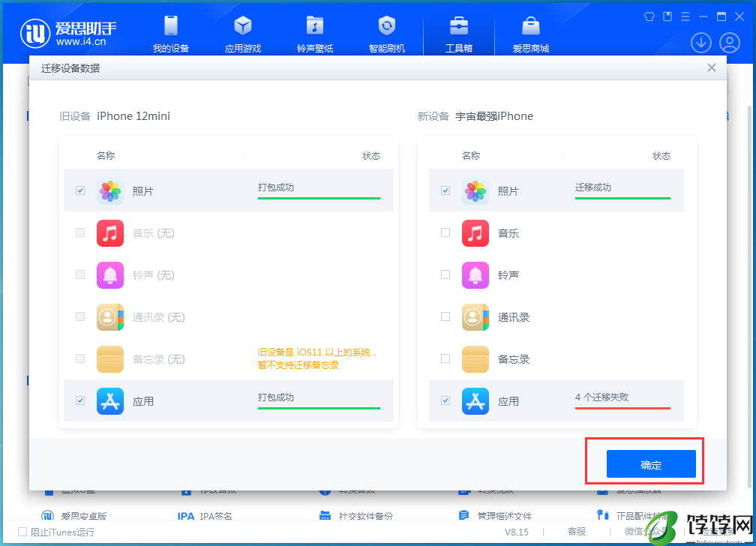Uncheck 照片 on new device
The height and width of the screenshot is (546, 756).
[445, 190]
